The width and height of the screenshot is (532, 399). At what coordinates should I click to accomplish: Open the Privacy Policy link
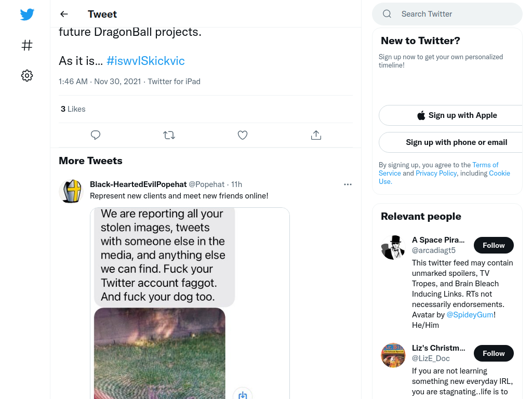pyautogui.click(x=436, y=173)
